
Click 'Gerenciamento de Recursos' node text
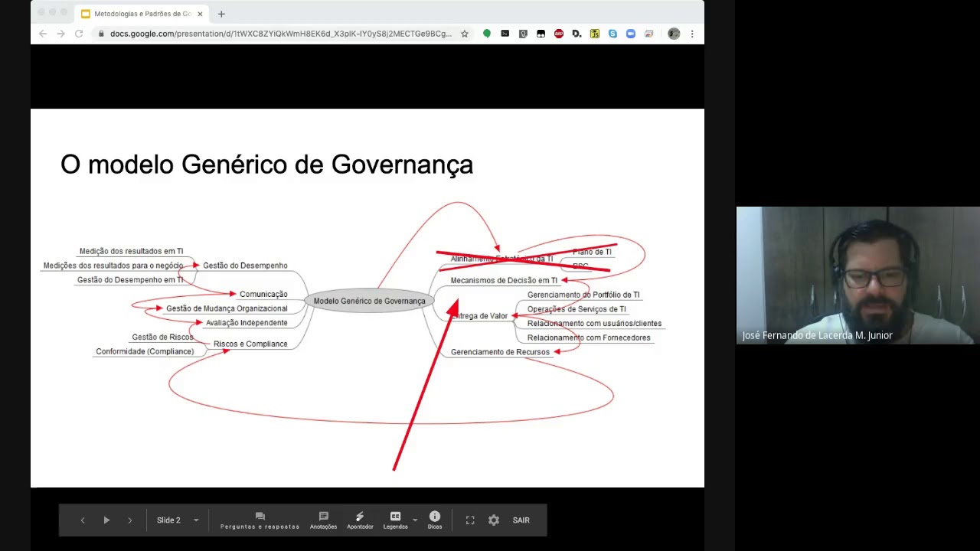500,352
